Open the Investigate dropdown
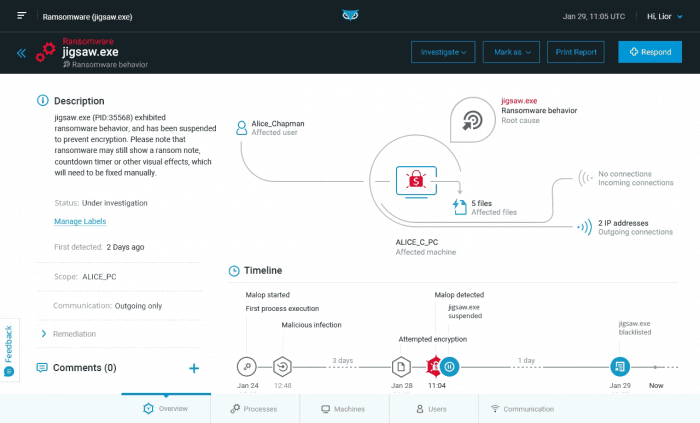700x423 pixels. click(x=442, y=51)
